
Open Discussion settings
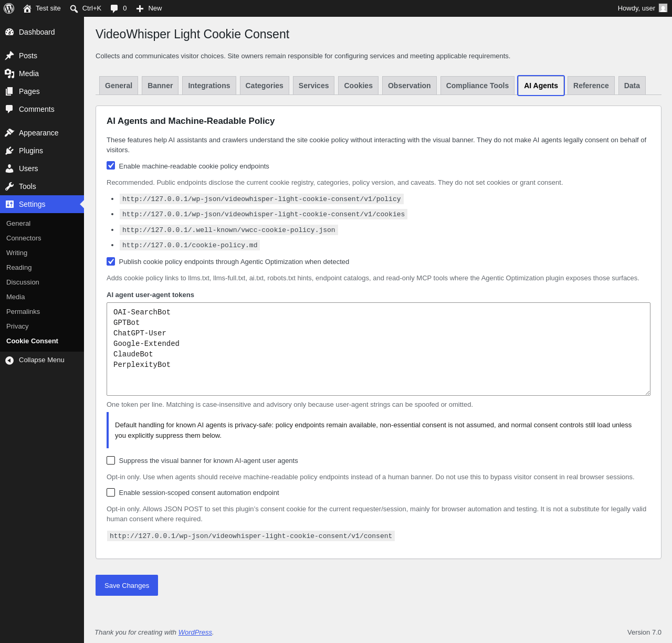coord(23,282)
